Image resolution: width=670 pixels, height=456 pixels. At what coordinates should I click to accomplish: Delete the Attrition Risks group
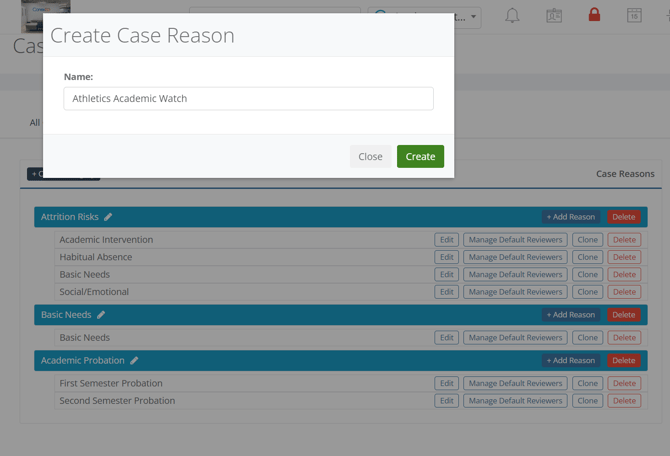pos(623,217)
